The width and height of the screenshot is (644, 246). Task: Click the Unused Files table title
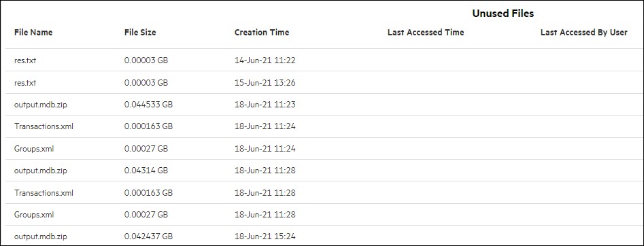tap(503, 14)
